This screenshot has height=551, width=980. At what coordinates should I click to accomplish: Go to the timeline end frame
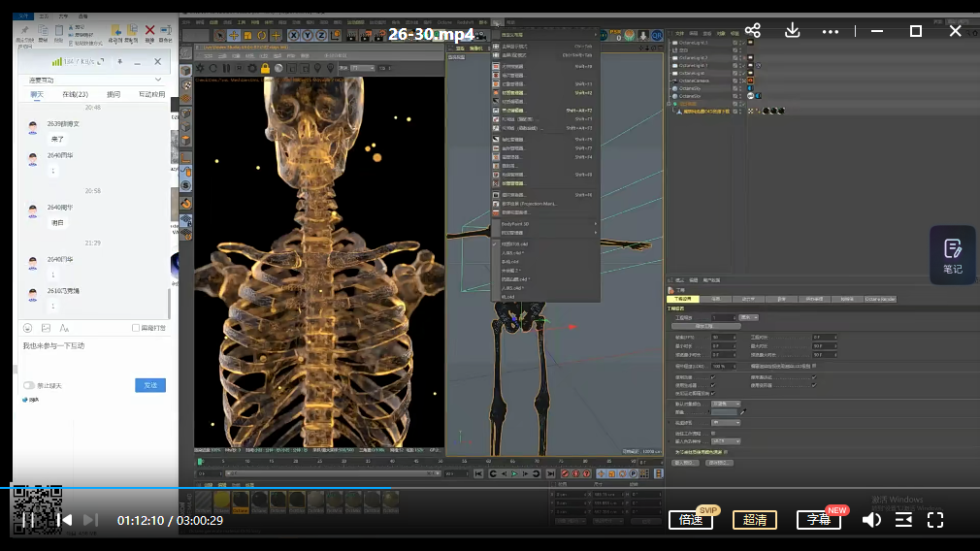pyautogui.click(x=550, y=474)
